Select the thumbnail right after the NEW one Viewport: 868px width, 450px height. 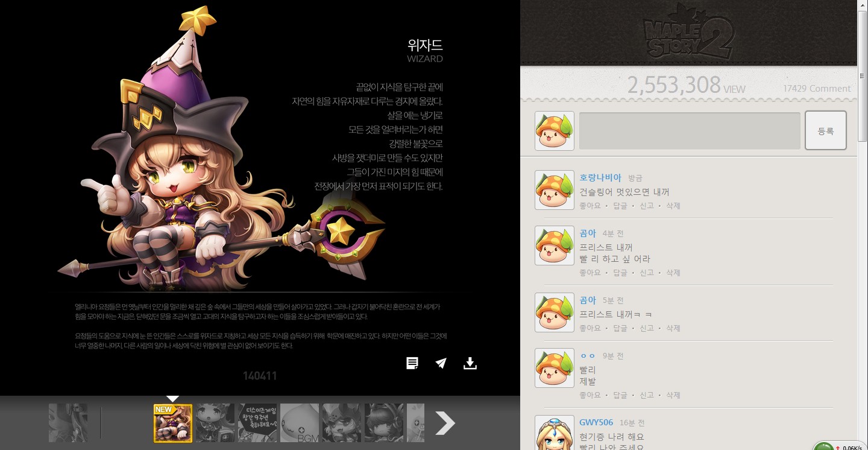pos(215,423)
